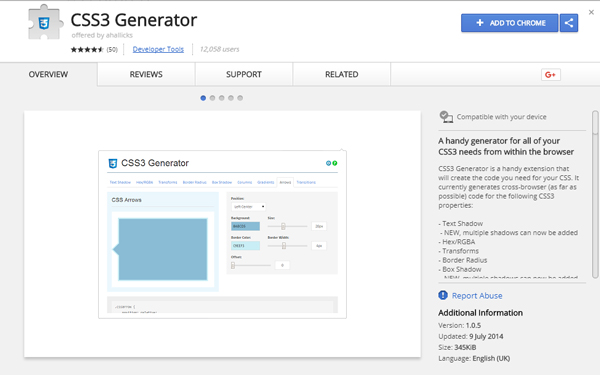Click the 12,058 users text
The width and height of the screenshot is (600, 375).
point(219,49)
